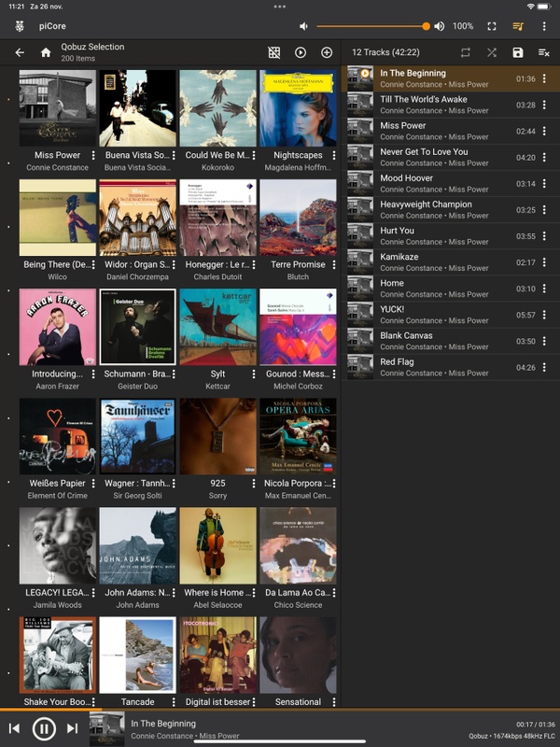Enter fullscreen mode
560x747 pixels.
492,26
